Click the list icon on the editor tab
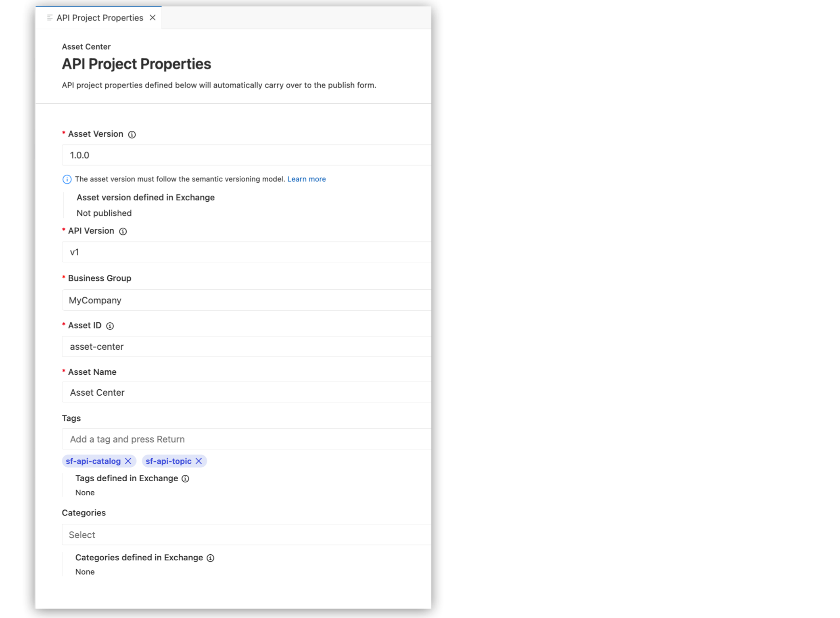The image size is (840, 618). 49,17
